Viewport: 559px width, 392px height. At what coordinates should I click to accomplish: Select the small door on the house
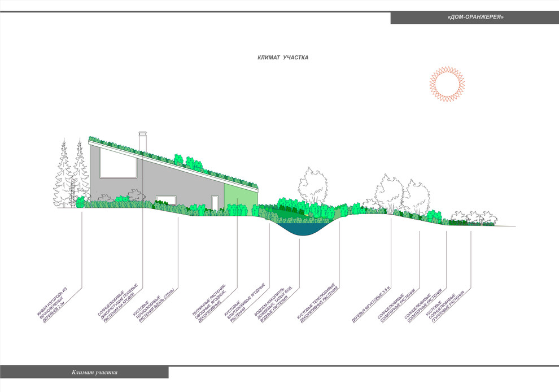click(215, 203)
